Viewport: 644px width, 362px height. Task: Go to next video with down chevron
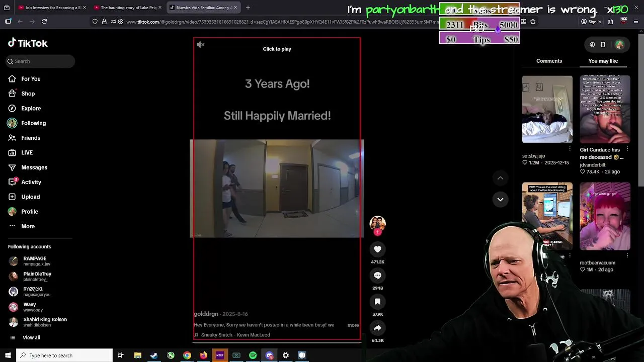[500, 200]
